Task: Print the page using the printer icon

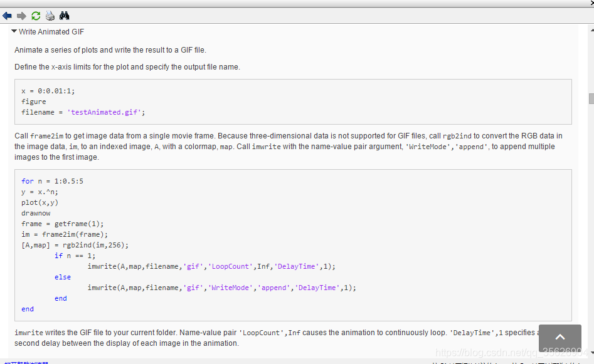Action: [50, 16]
